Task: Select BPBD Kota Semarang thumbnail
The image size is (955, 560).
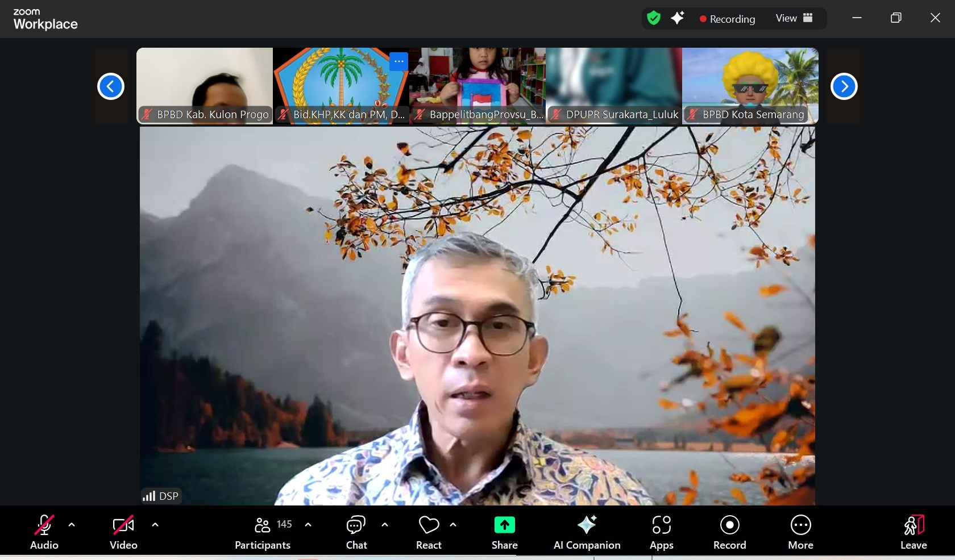Action: click(x=750, y=86)
